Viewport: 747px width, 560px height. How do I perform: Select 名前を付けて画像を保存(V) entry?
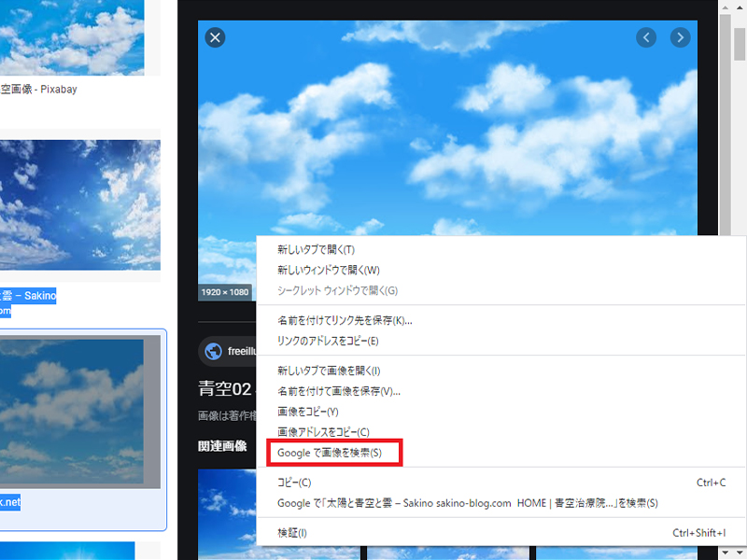(x=500, y=391)
